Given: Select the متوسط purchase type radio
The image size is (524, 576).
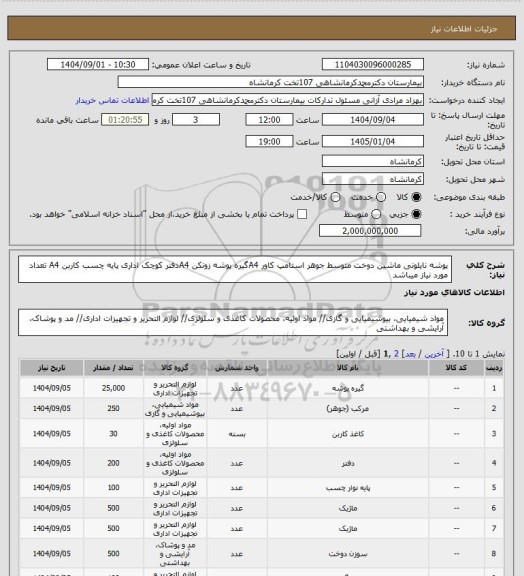Looking at the screenshot, I should coord(376,214).
